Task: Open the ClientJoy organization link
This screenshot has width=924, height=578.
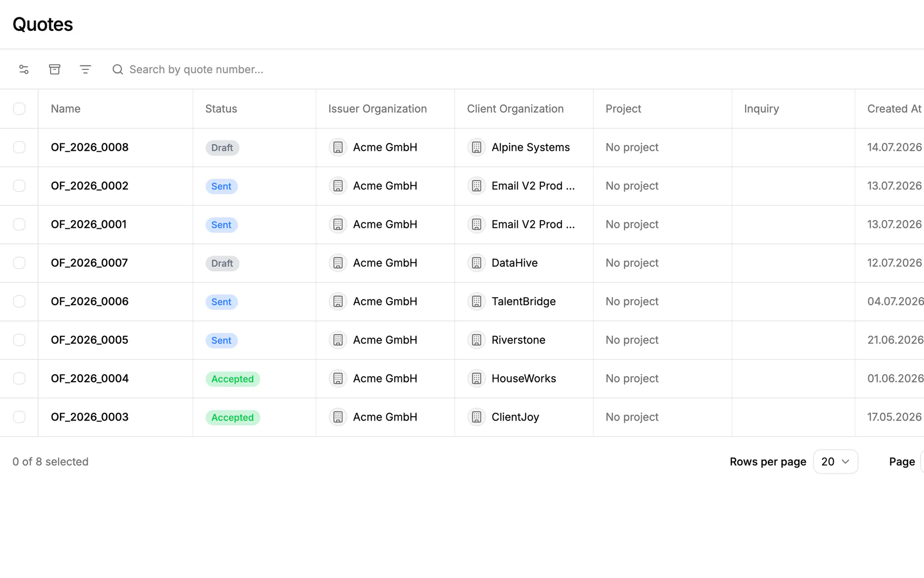Action: pos(515,417)
